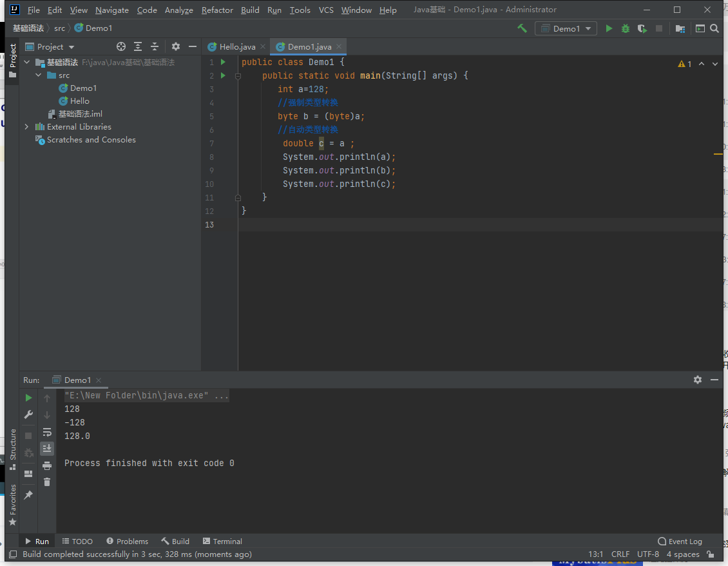The width and height of the screenshot is (728, 566).
Task: Open the Demo1 run configuration dropdown
Action: click(x=566, y=28)
